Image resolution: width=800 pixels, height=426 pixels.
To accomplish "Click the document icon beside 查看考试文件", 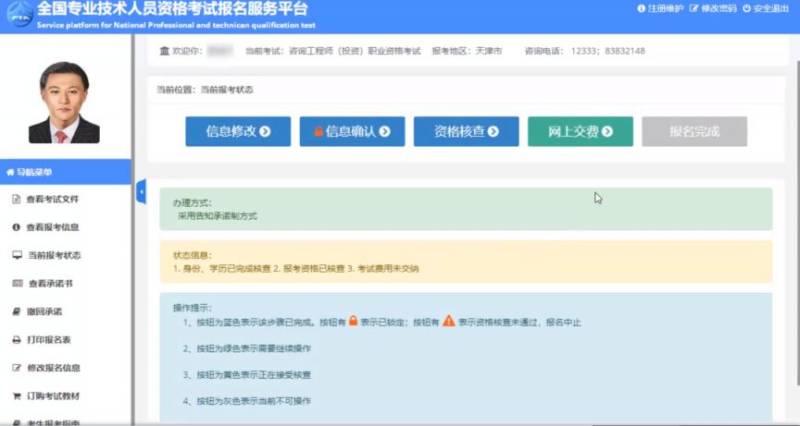I will coord(16,199).
